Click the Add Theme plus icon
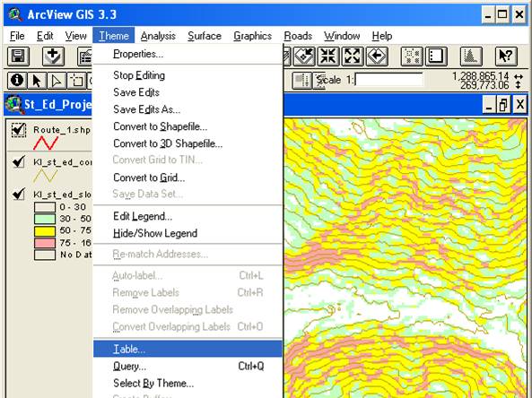The image size is (532, 398). [53, 56]
